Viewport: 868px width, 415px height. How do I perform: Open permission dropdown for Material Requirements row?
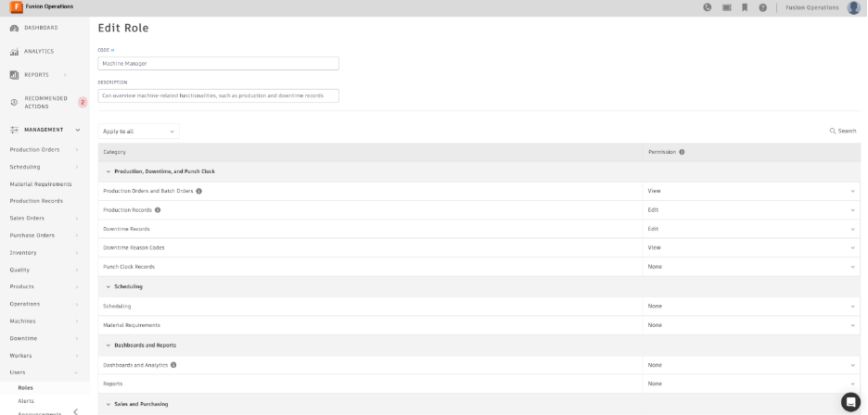751,325
